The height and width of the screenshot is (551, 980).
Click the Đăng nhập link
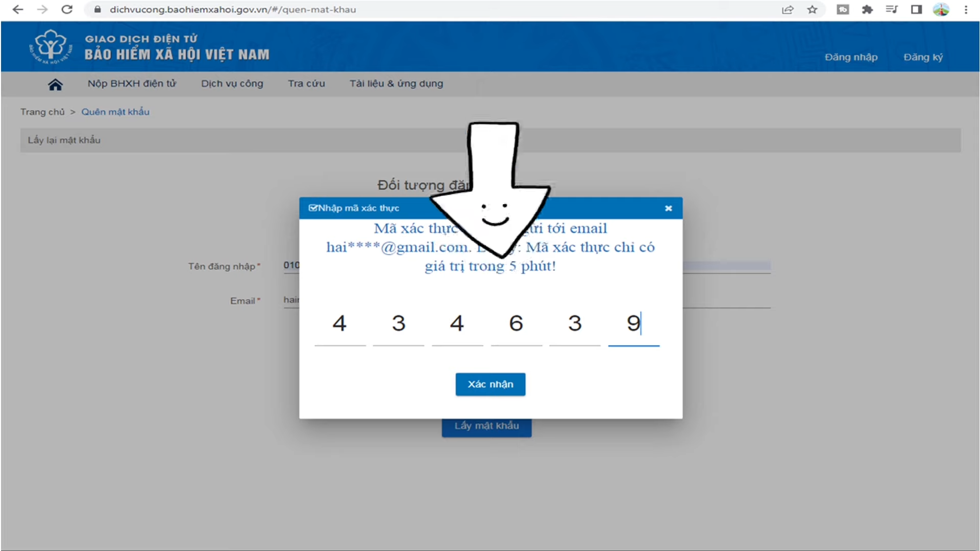pyautogui.click(x=851, y=57)
